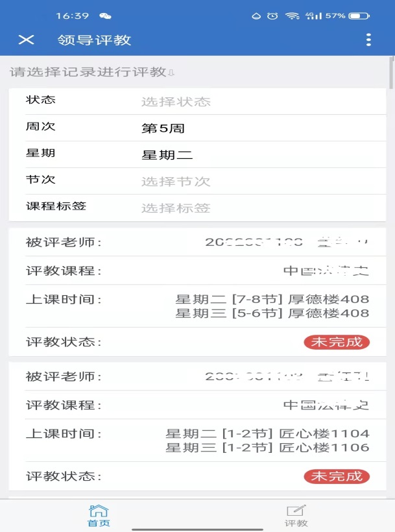
Task: Tap the battery indicator icon
Action: (x=359, y=16)
